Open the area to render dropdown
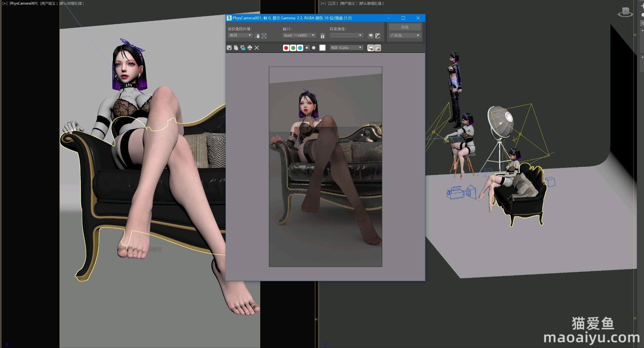This screenshot has height=348, width=644. [x=240, y=35]
